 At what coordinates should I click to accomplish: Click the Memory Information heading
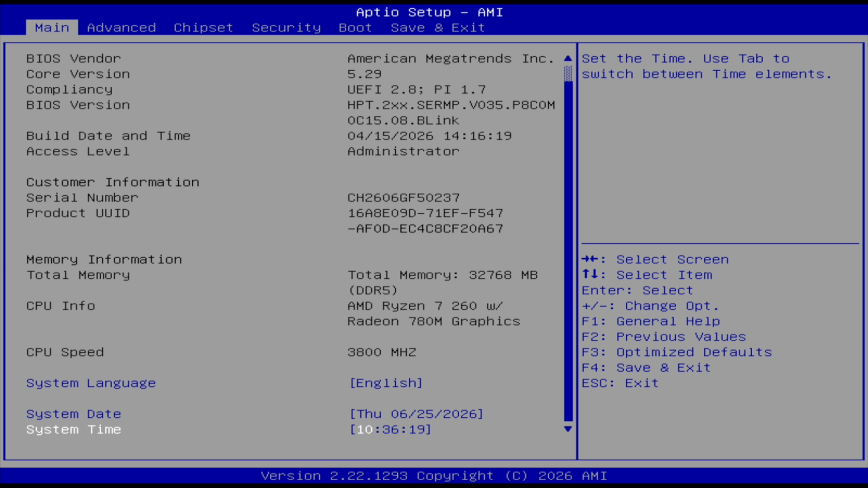click(104, 259)
